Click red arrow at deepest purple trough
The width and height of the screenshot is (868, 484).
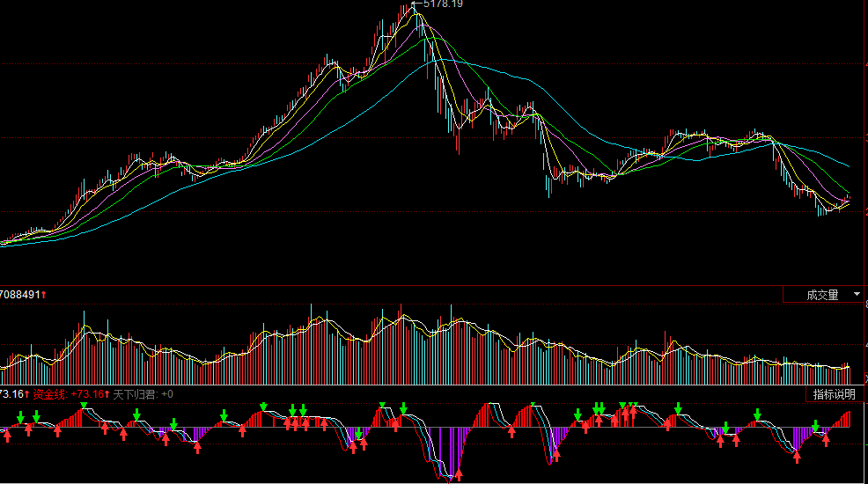coord(458,475)
